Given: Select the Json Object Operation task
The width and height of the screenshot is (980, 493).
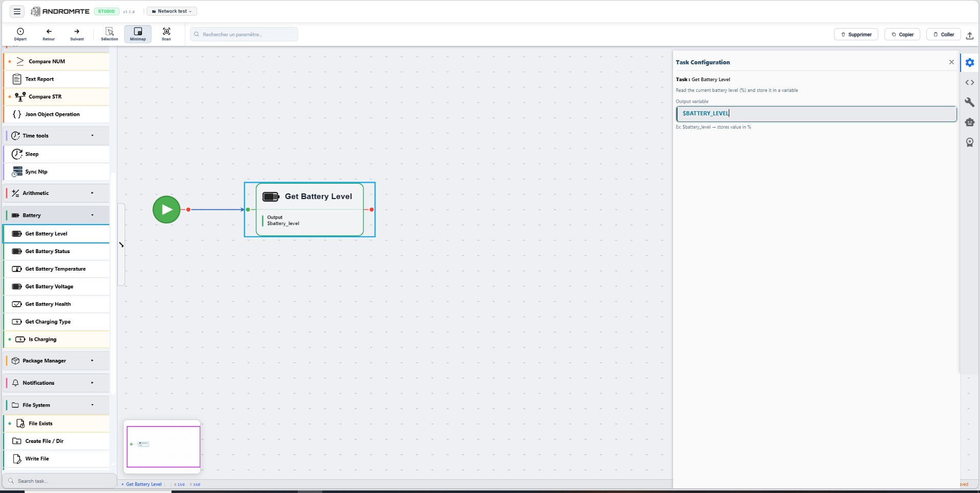Looking at the screenshot, I should pyautogui.click(x=57, y=114).
